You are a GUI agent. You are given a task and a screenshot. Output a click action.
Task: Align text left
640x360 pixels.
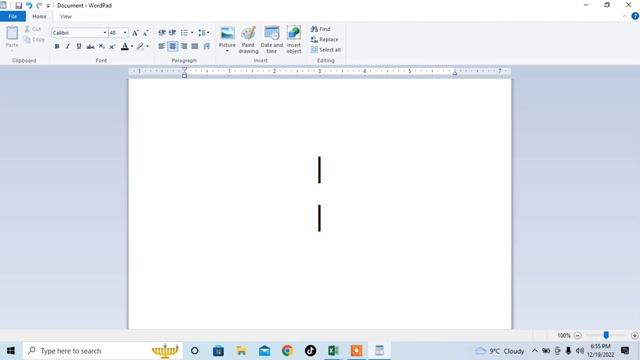(x=162, y=46)
